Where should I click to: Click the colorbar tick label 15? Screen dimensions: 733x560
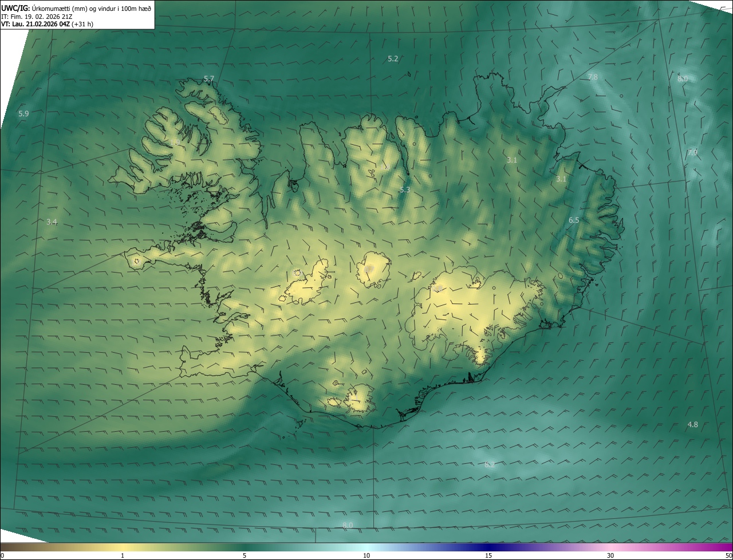coord(488,555)
